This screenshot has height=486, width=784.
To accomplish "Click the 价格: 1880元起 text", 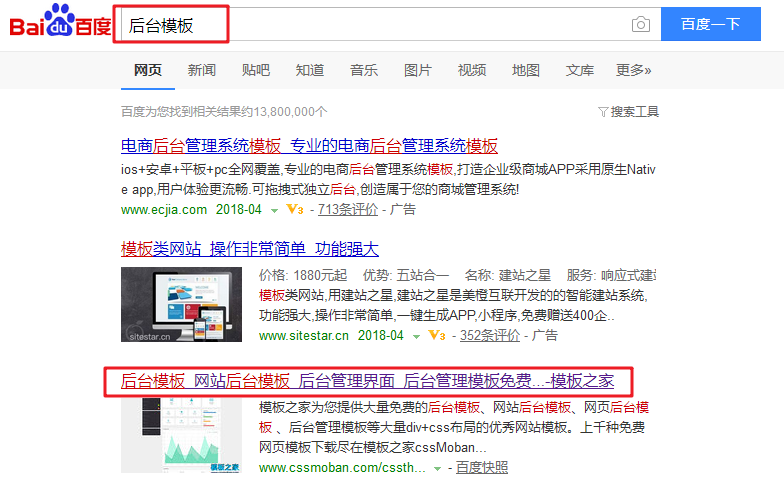I will (303, 276).
